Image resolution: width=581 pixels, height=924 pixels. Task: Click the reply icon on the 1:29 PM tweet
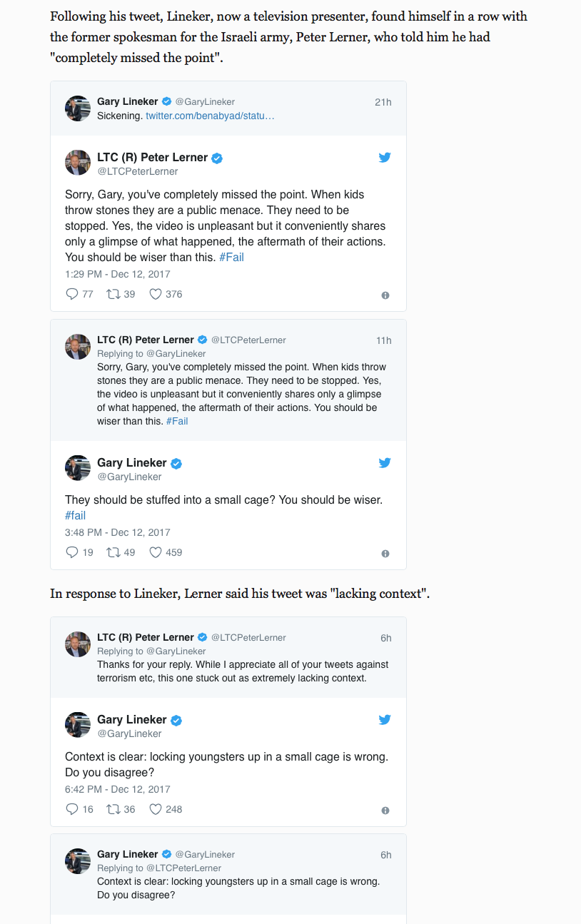pos(71,294)
